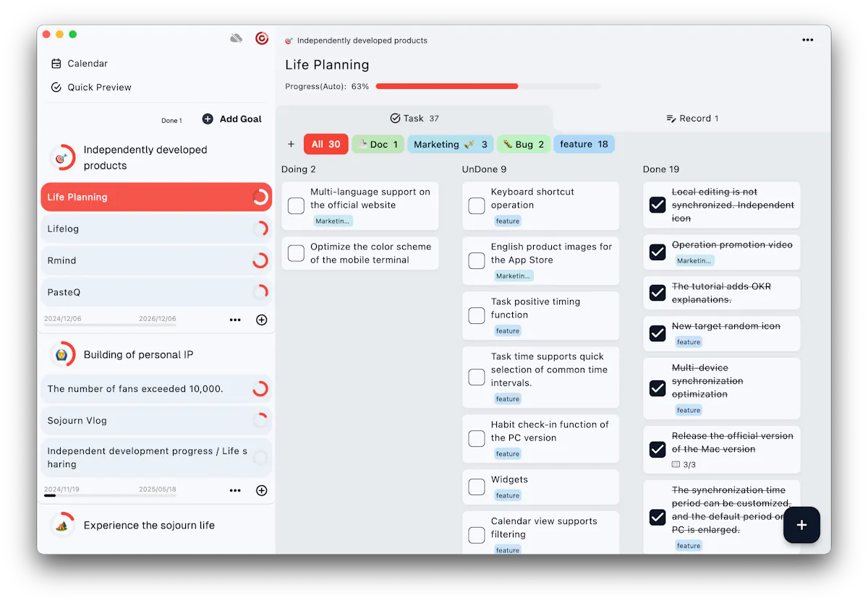
Task: Open the three-dots menu beside the 2025/05/18 date
Action: coord(235,490)
